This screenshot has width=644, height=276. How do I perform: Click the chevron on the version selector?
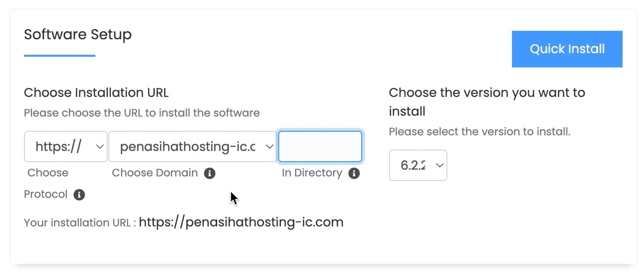439,165
